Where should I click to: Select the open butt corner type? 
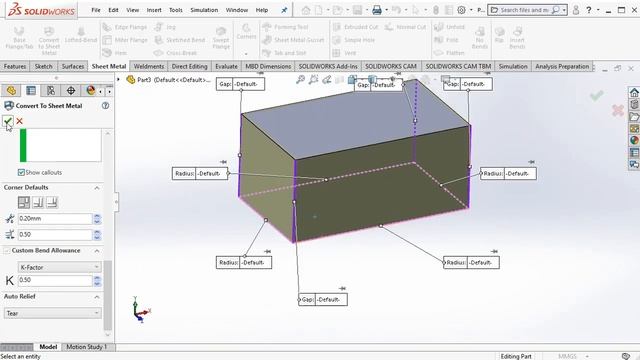(24, 202)
